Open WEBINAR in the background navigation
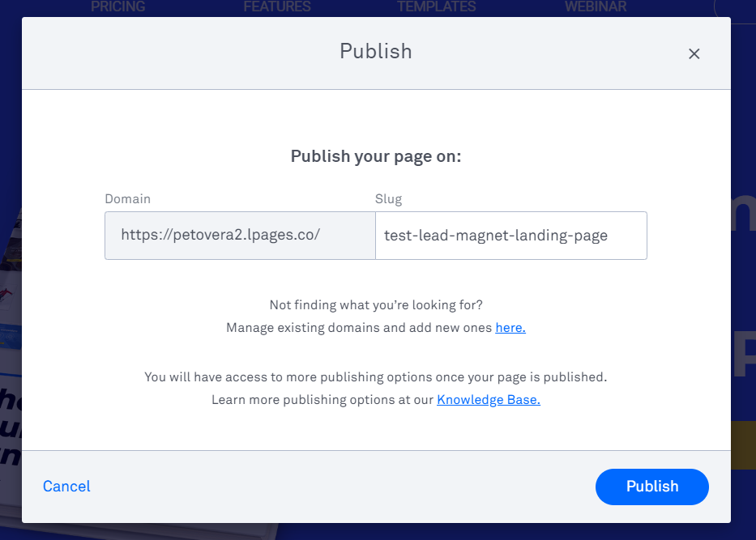This screenshot has height=540, width=756. tap(595, 7)
